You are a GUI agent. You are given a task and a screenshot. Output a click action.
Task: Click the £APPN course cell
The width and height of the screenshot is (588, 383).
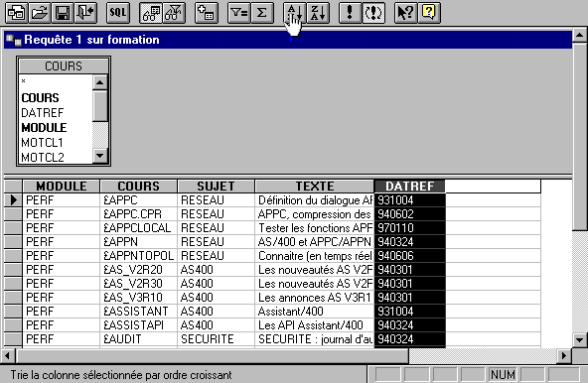click(x=138, y=242)
